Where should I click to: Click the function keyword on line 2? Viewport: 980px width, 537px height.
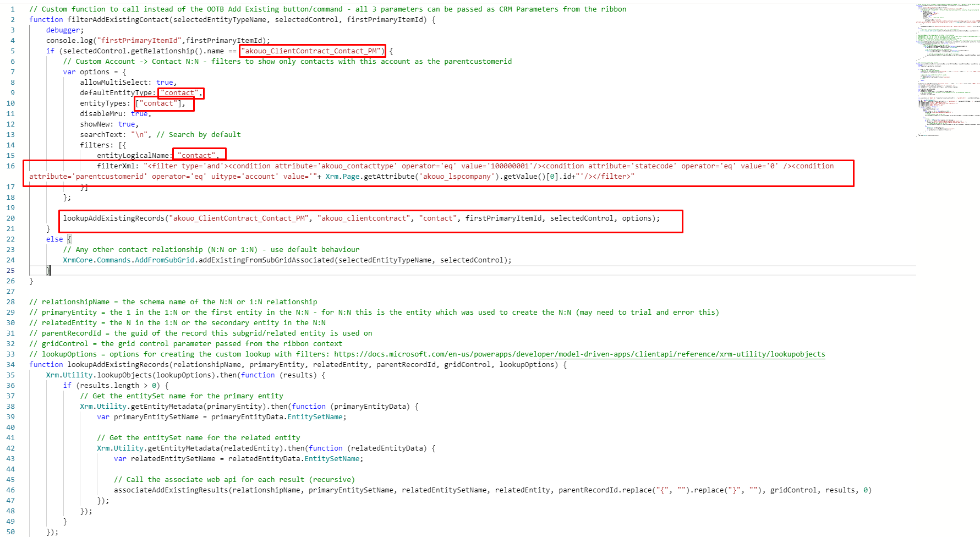46,19
